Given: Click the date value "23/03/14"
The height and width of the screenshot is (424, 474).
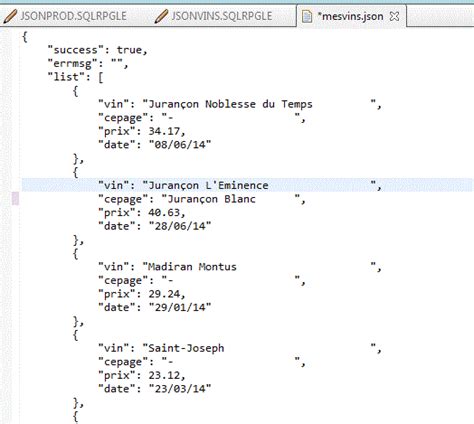Looking at the screenshot, I should (x=180, y=389).
